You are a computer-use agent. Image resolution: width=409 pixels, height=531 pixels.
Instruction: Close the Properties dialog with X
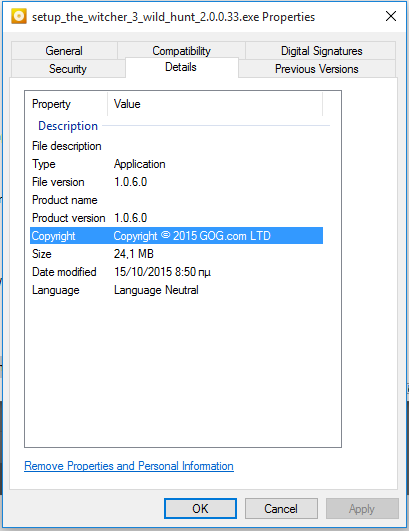click(391, 16)
